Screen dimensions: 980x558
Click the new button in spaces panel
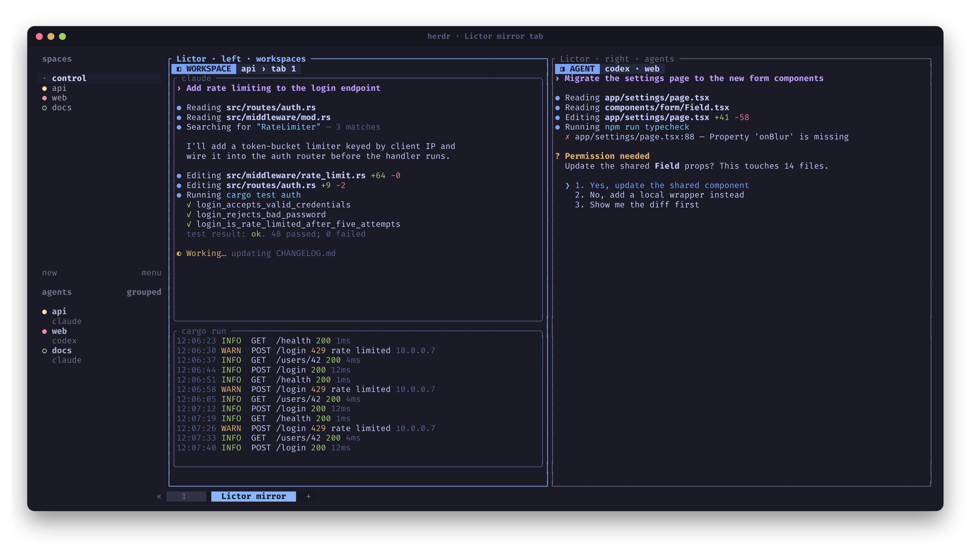pyautogui.click(x=49, y=273)
